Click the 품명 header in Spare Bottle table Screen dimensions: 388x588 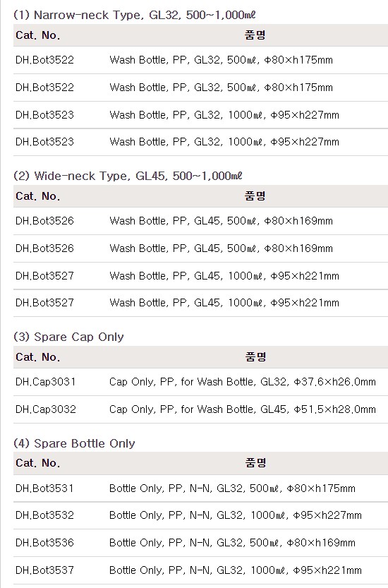255,463
